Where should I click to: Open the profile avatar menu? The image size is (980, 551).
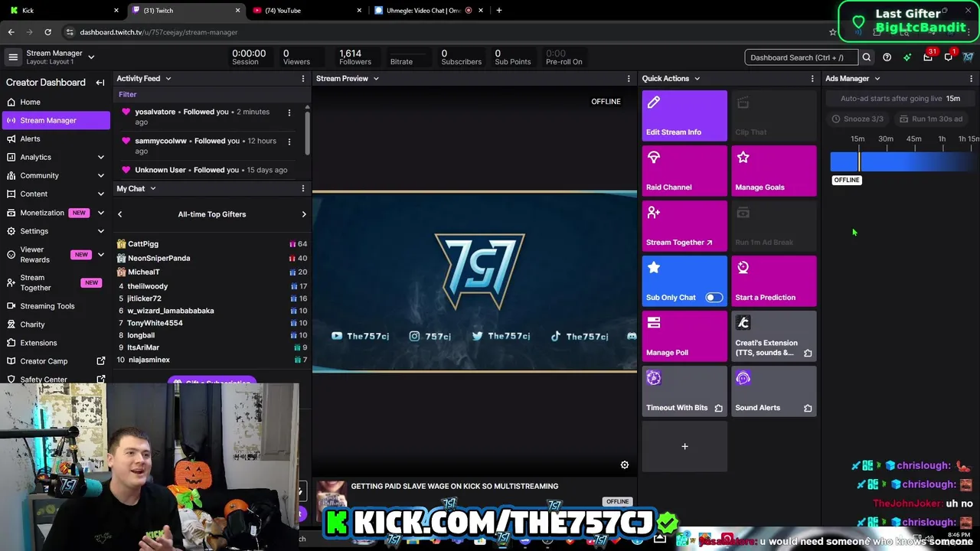point(969,57)
